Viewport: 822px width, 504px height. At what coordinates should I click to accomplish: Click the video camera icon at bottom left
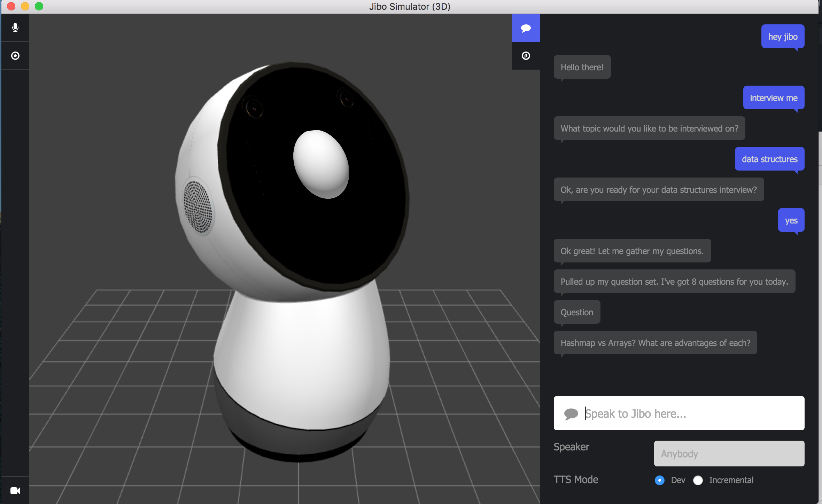15,490
